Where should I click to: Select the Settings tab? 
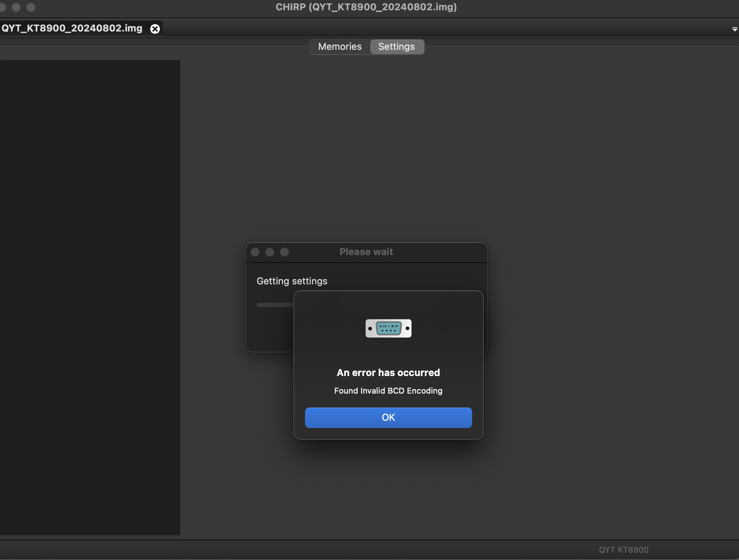coord(397,47)
